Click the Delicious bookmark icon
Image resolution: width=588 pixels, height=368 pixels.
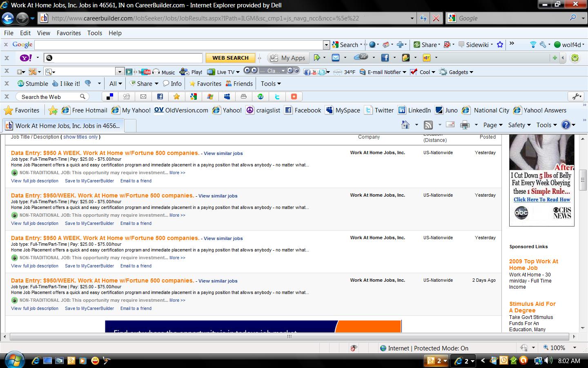coord(110,96)
